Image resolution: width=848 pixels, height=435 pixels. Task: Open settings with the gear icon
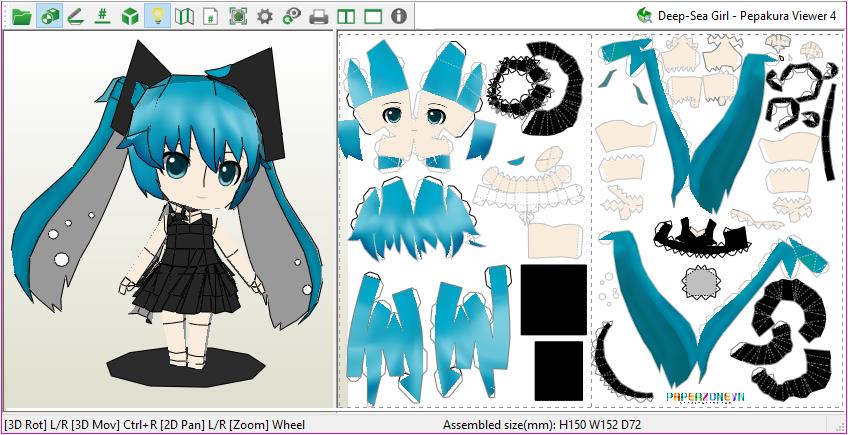pyautogui.click(x=264, y=16)
